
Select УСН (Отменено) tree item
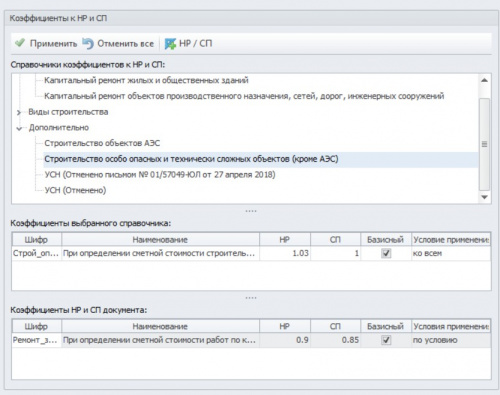pyautogui.click(x=75, y=190)
